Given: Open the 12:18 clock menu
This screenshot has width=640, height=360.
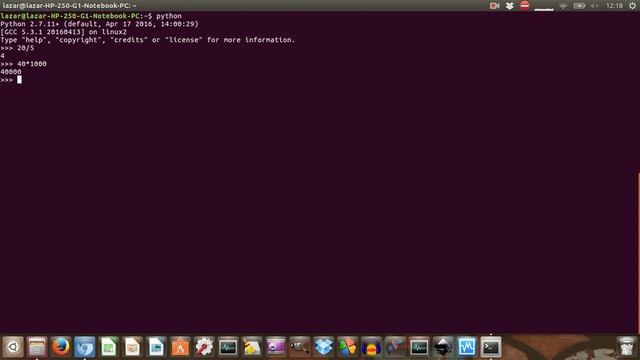Looking at the screenshot, I should 614,6.
